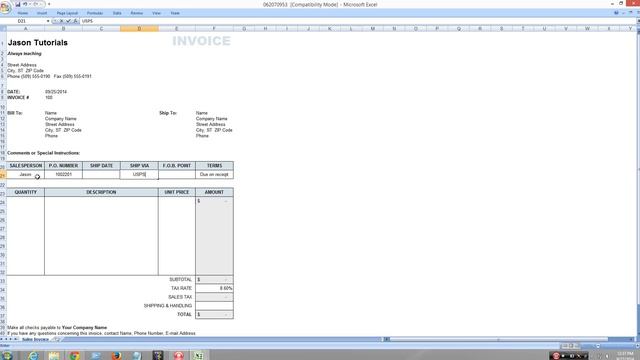Click the Insert Worksheet tab icon

[56, 340]
